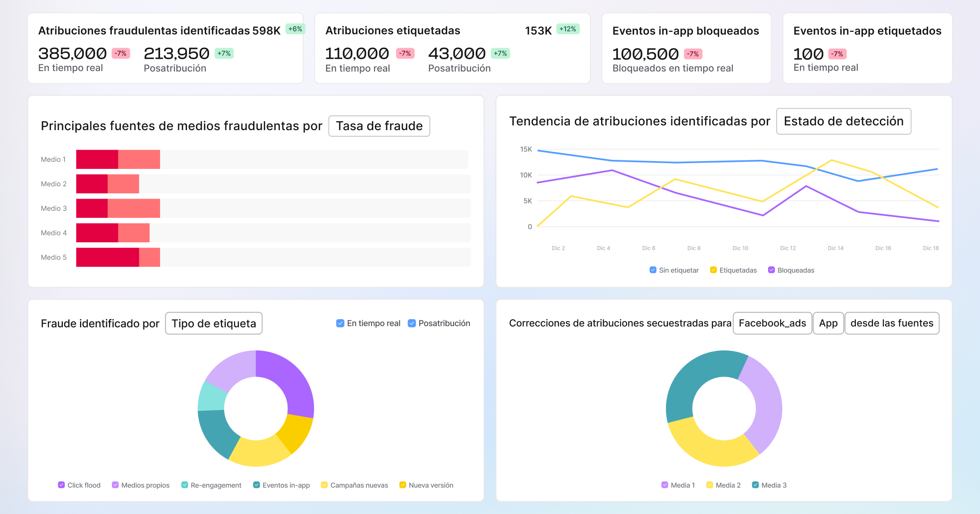Image resolution: width=980 pixels, height=514 pixels.
Task: Click the 43,000 Posatribución value
Action: (457, 53)
